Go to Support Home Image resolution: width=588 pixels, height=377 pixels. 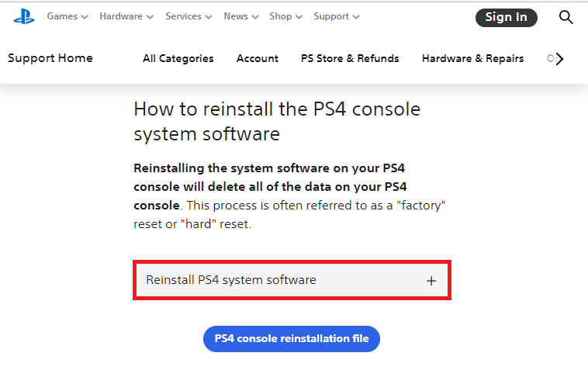click(50, 58)
